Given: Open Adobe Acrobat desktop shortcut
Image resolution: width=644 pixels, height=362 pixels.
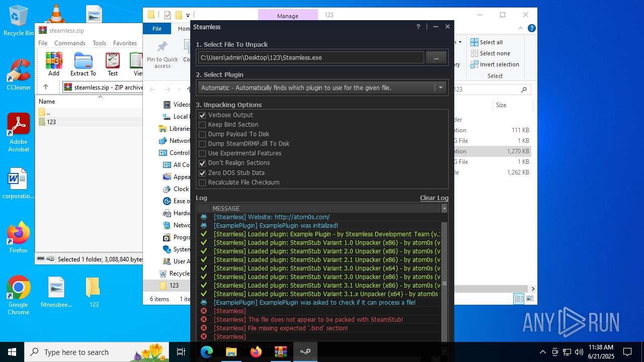Looking at the screenshot, I should 19,133.
